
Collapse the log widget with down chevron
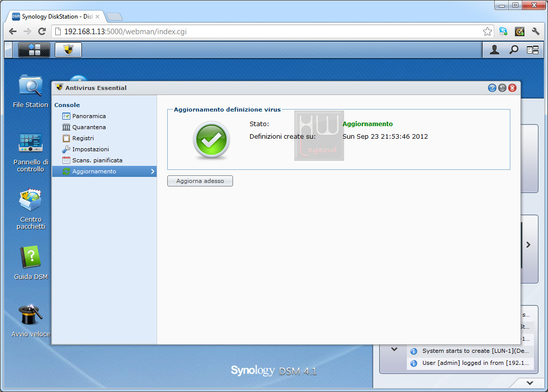tap(394, 349)
